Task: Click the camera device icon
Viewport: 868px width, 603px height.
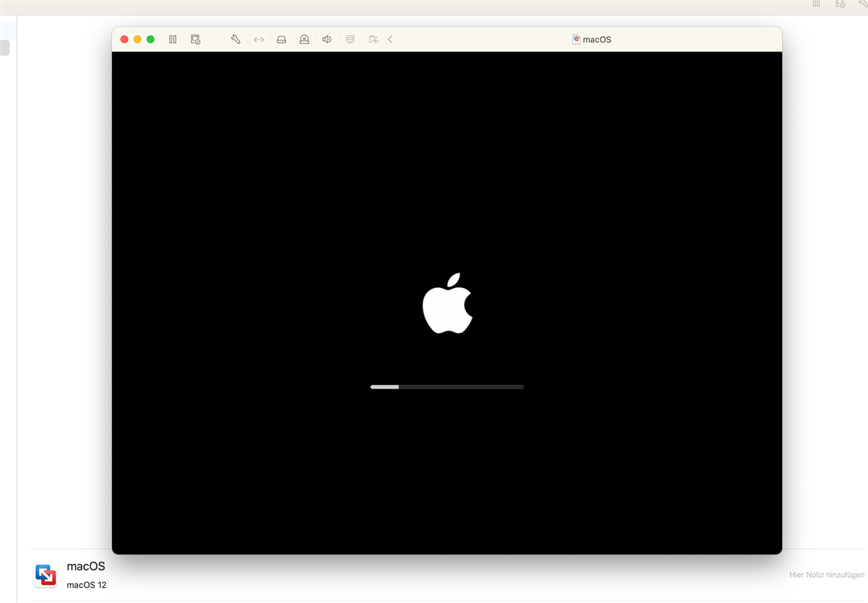Action: pyautogui.click(x=305, y=39)
